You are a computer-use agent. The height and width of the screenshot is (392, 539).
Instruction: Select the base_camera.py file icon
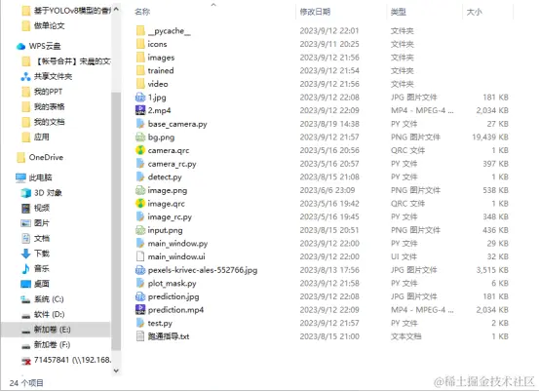click(140, 124)
